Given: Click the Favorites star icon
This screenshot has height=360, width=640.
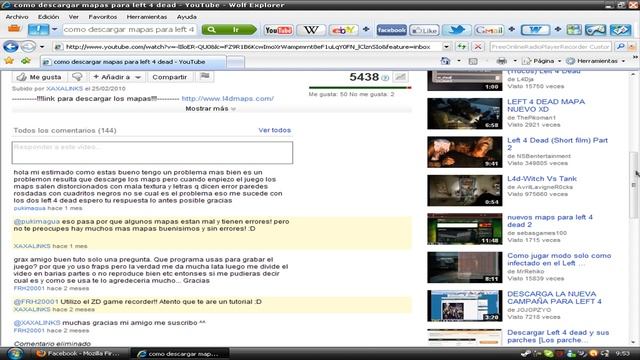Looking at the screenshot, I should pyautogui.click(x=9, y=61).
